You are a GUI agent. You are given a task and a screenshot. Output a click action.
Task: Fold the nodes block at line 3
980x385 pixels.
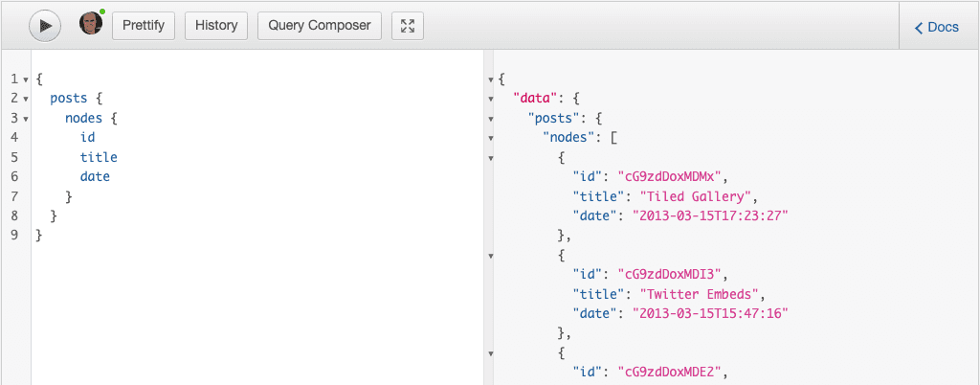coord(25,119)
